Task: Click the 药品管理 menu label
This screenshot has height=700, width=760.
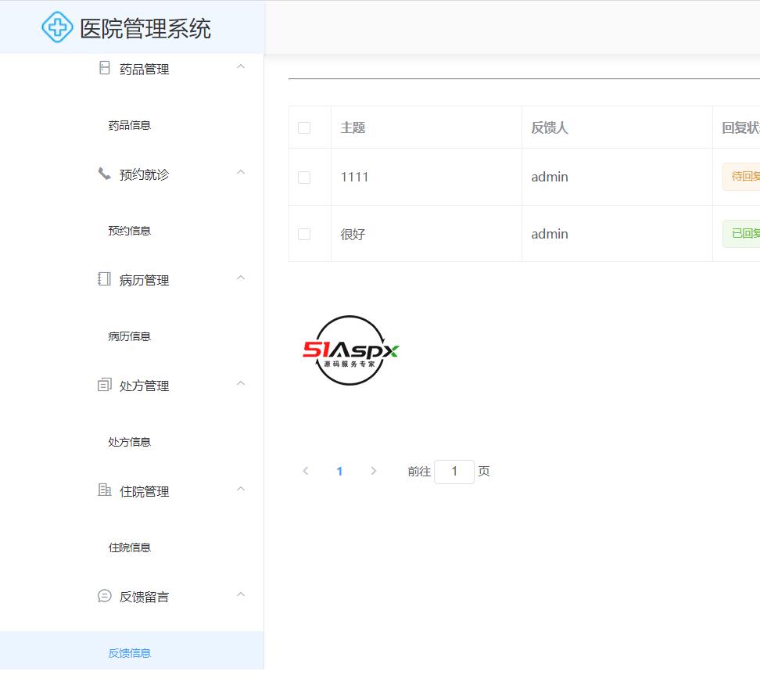Action: (144, 70)
